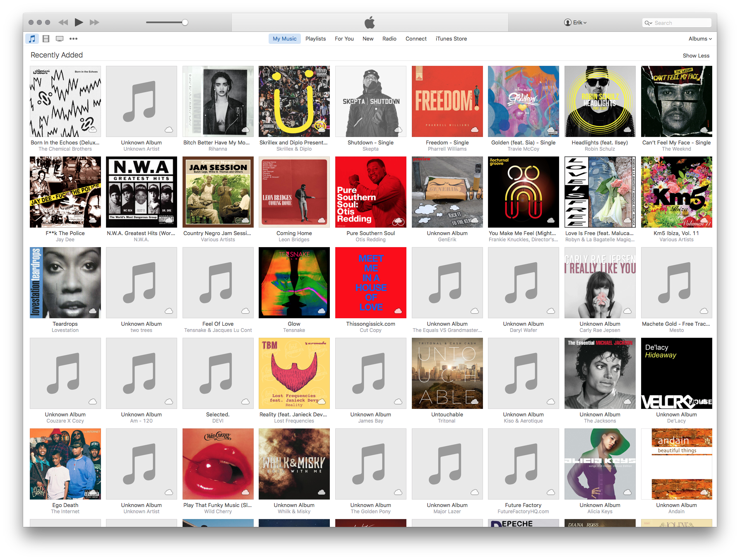Click cloud icon on Feel Of Love album
The height and width of the screenshot is (560, 740).
pyautogui.click(x=245, y=311)
